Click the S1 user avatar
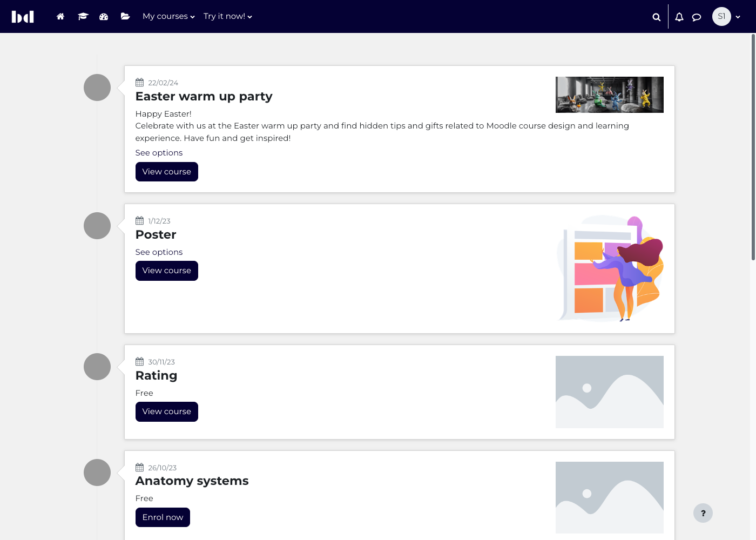The image size is (756, 540). pyautogui.click(x=721, y=17)
